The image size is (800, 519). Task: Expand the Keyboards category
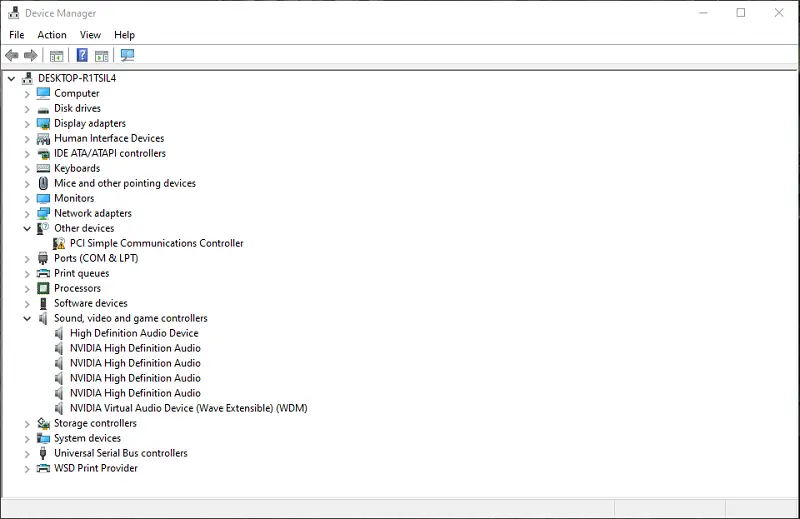27,169
